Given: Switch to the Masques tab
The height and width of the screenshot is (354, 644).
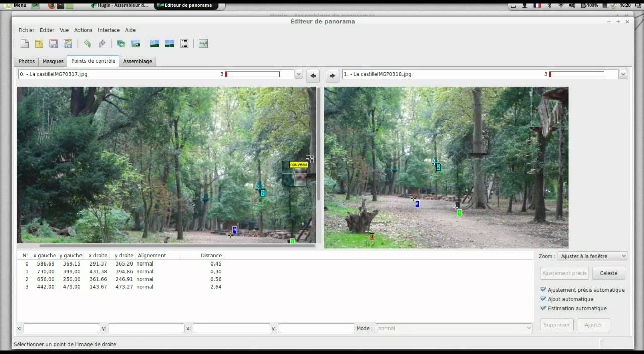Looking at the screenshot, I should [x=53, y=61].
